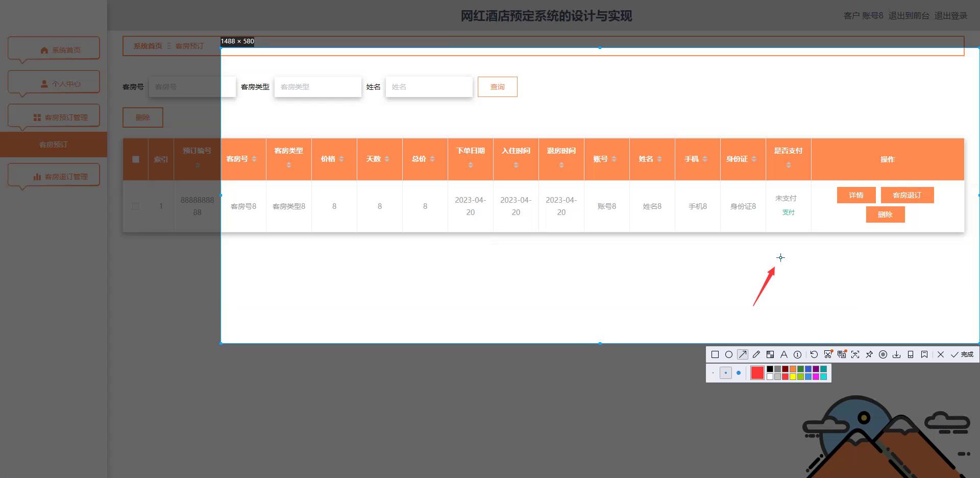Finish capture with 完成 button
980x478 pixels.
coord(962,354)
